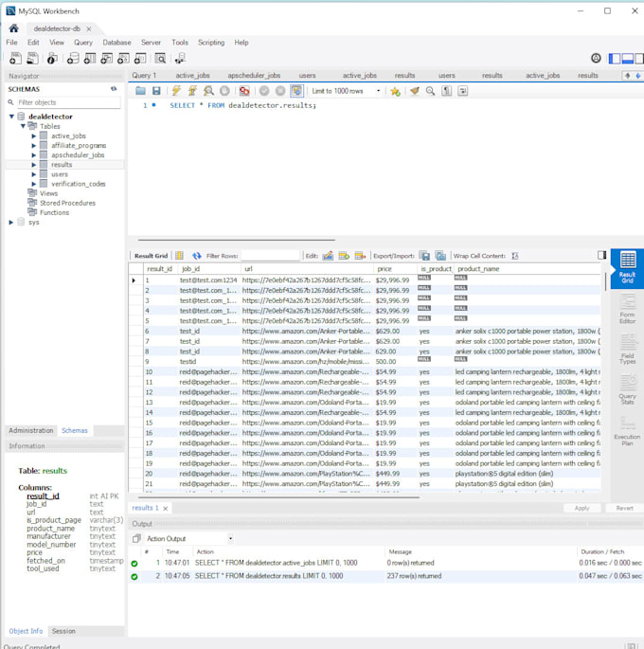Execute the query with the lightning bolt icon
Viewport: 644px width, 649px height.
point(175,91)
